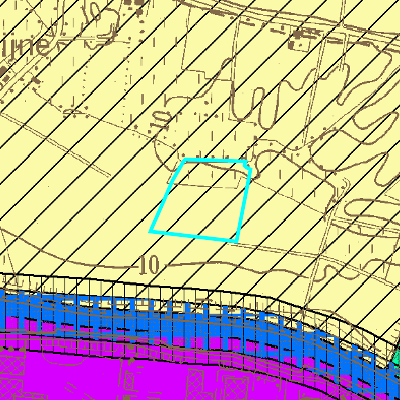
Task: Click the notch at the cyan parcel's top-right corner
Action: tap(247, 165)
